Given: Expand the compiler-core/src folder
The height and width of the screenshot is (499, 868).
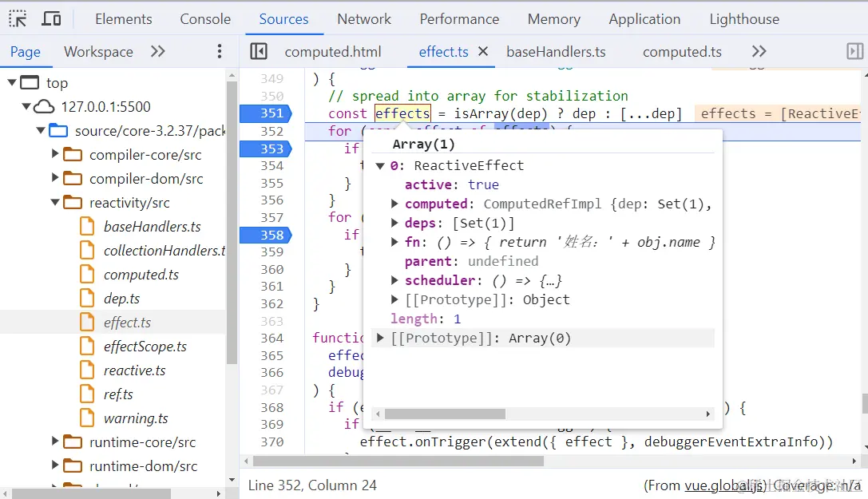Looking at the screenshot, I should click(55, 154).
